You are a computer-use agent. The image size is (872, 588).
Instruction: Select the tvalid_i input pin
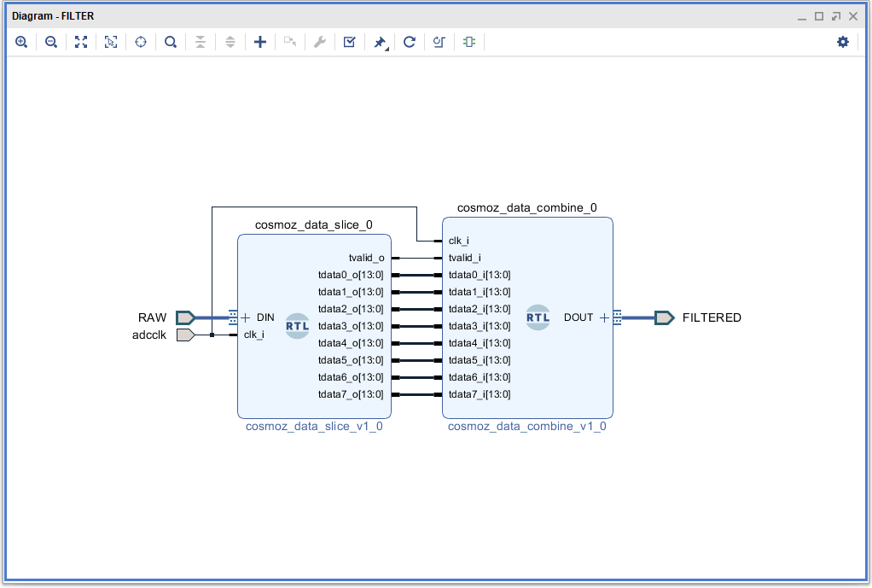point(465,258)
